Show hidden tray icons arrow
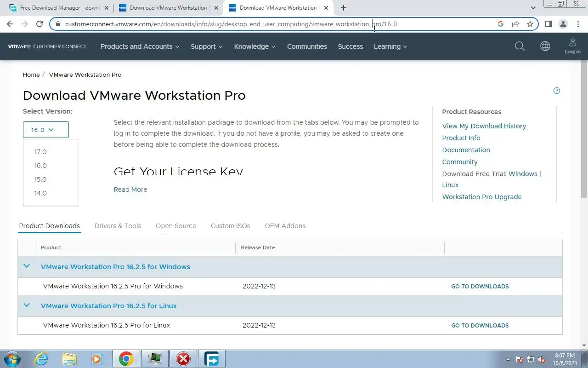 tap(508, 359)
